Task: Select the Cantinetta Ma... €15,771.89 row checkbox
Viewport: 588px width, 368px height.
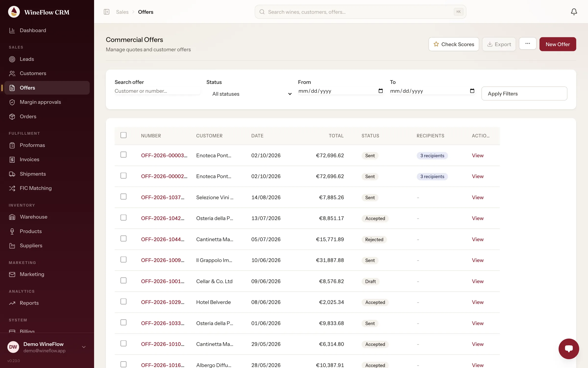Action: pos(123,238)
